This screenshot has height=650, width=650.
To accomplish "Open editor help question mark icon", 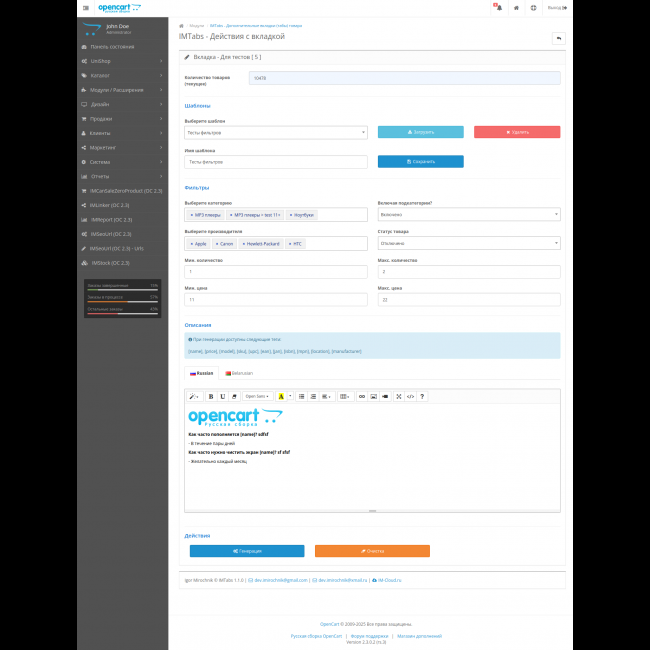I will [x=422, y=396].
